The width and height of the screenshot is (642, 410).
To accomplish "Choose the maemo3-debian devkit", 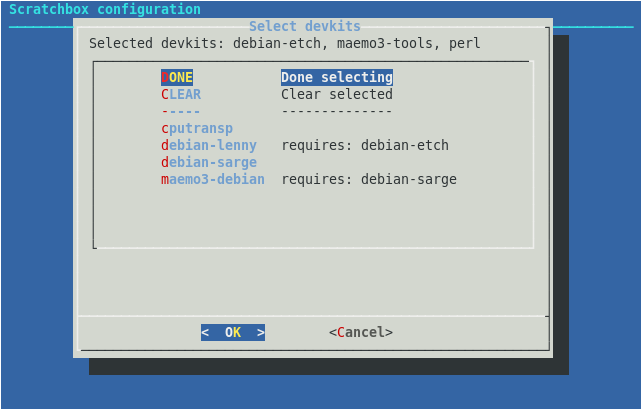I will tap(213, 179).
